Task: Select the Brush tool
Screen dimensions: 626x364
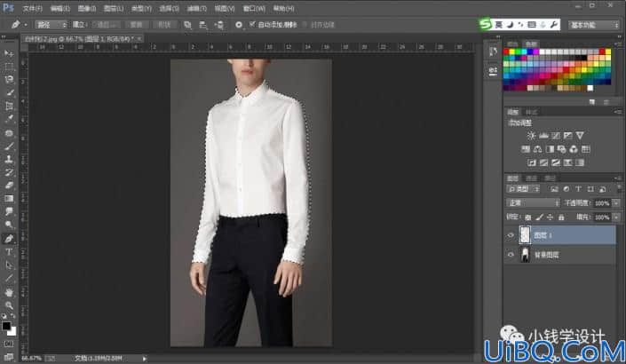Action: coord(9,146)
